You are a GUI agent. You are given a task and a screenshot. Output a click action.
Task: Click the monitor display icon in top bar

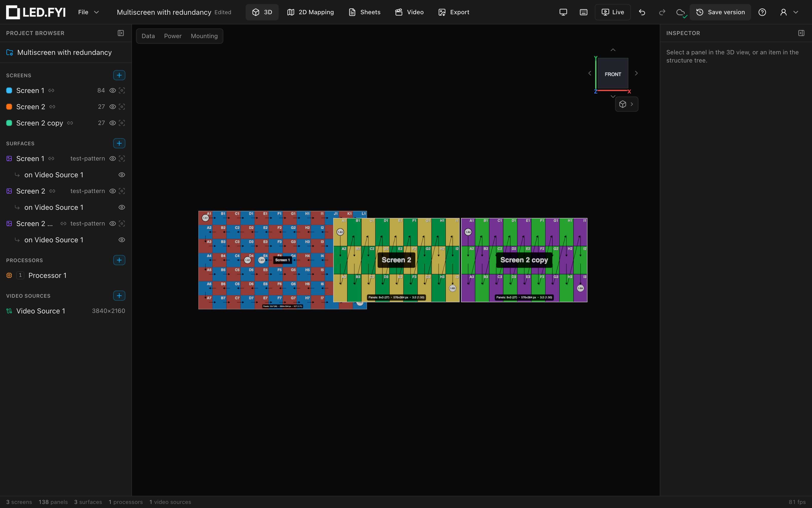click(563, 12)
